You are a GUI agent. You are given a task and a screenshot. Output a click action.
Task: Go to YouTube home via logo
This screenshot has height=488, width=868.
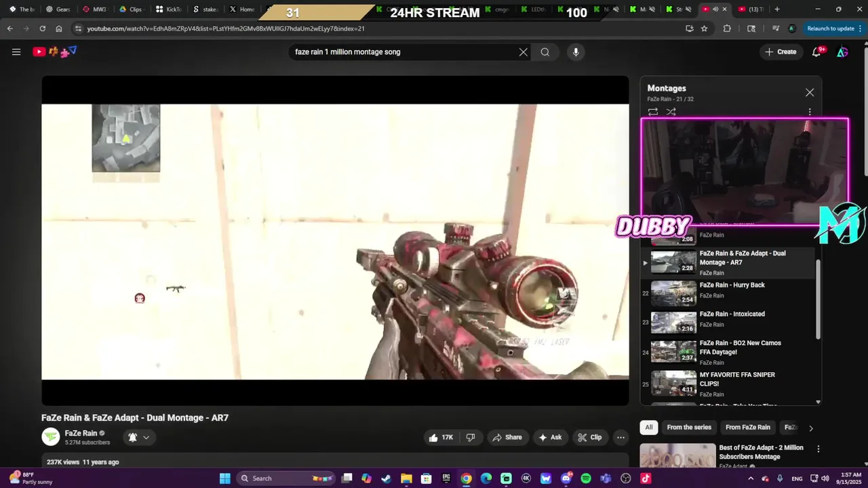point(54,52)
